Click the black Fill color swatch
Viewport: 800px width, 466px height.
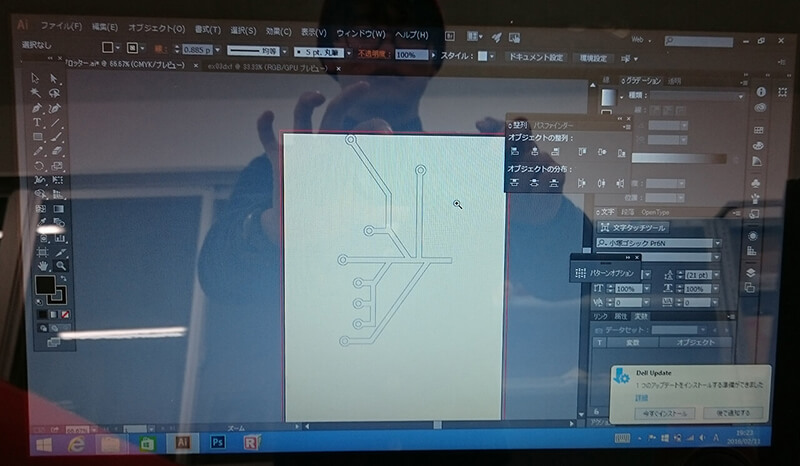pyautogui.click(x=45, y=285)
